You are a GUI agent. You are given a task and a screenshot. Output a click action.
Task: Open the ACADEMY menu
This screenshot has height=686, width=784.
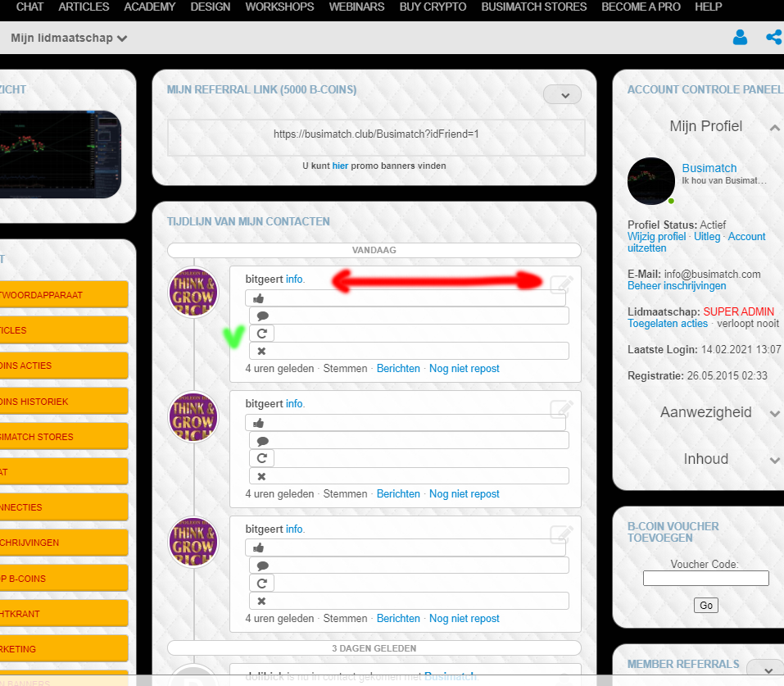(x=149, y=7)
